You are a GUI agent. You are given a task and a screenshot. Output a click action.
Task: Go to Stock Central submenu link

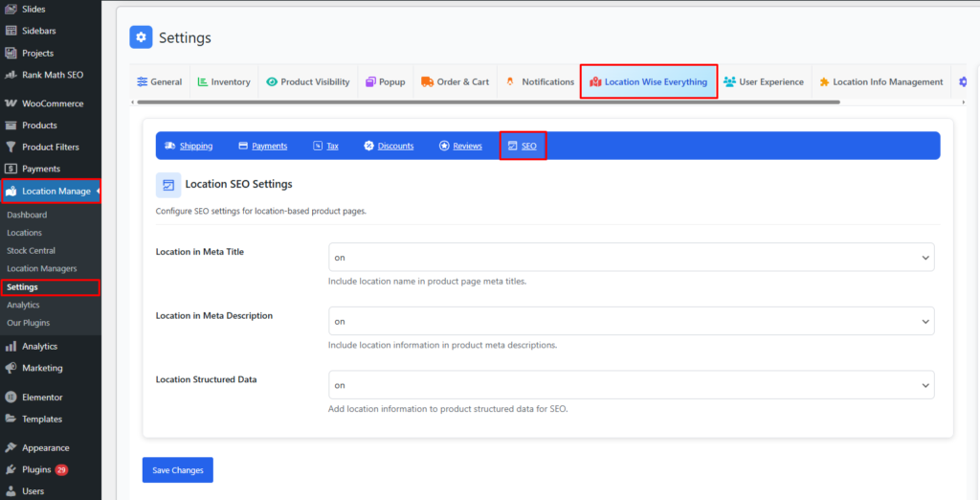(x=31, y=251)
